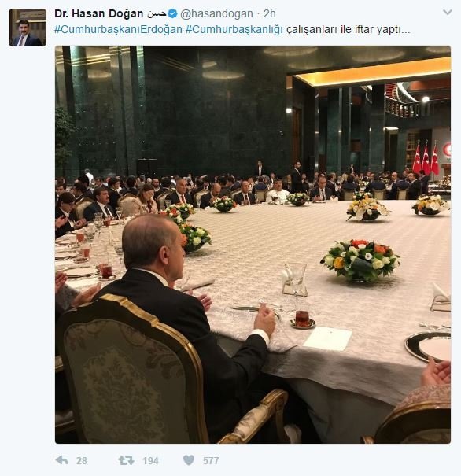The image size is (461, 476).
Task: Click the tea glass in the photo
Action: pos(302,319)
